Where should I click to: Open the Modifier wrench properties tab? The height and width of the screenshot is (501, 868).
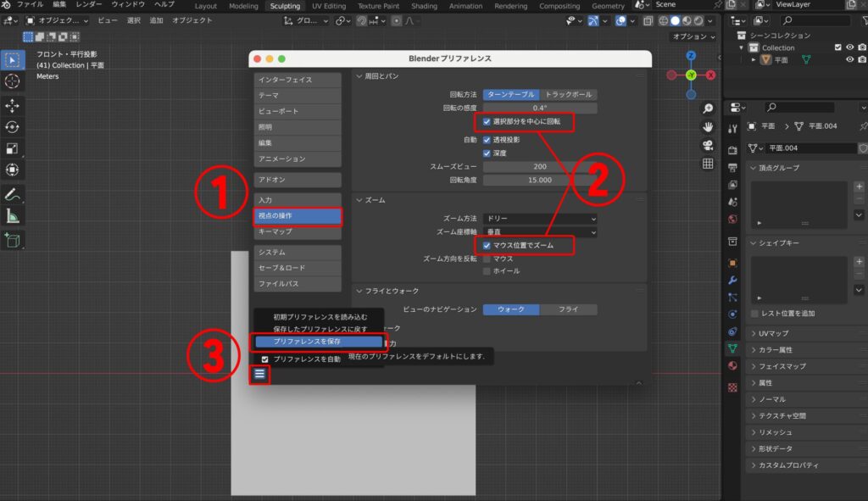[x=732, y=279]
